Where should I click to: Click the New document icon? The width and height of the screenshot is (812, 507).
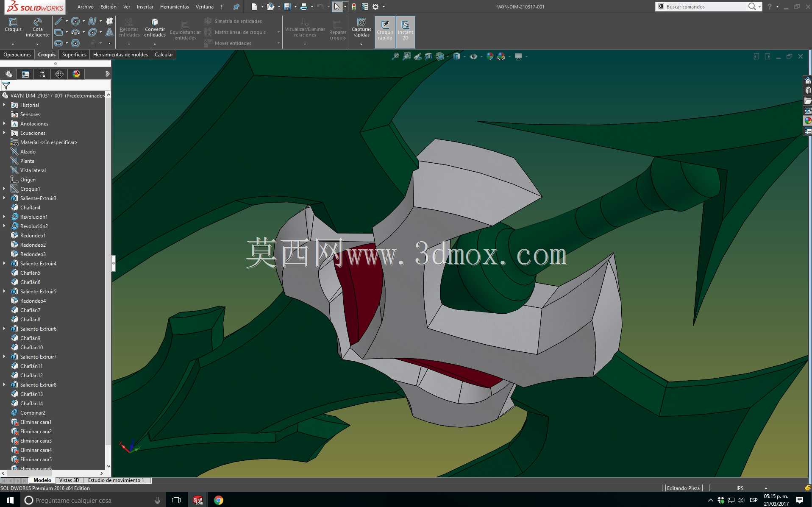[254, 7]
